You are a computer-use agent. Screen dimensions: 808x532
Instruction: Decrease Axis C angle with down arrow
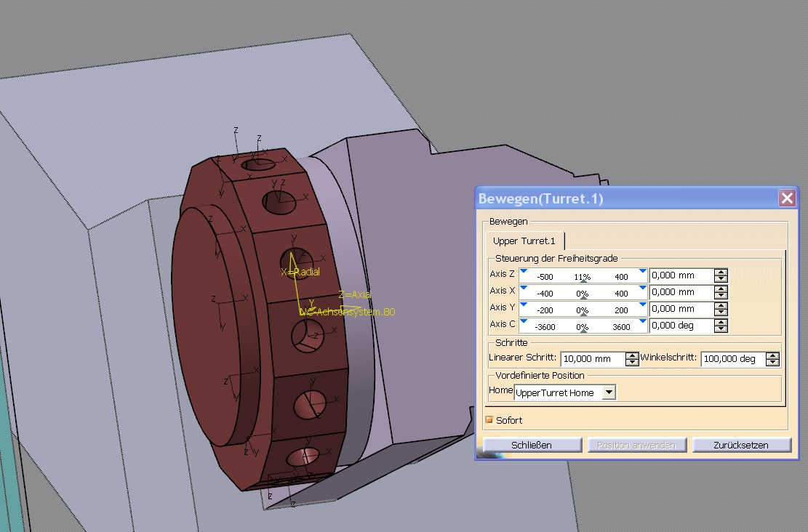(x=721, y=329)
